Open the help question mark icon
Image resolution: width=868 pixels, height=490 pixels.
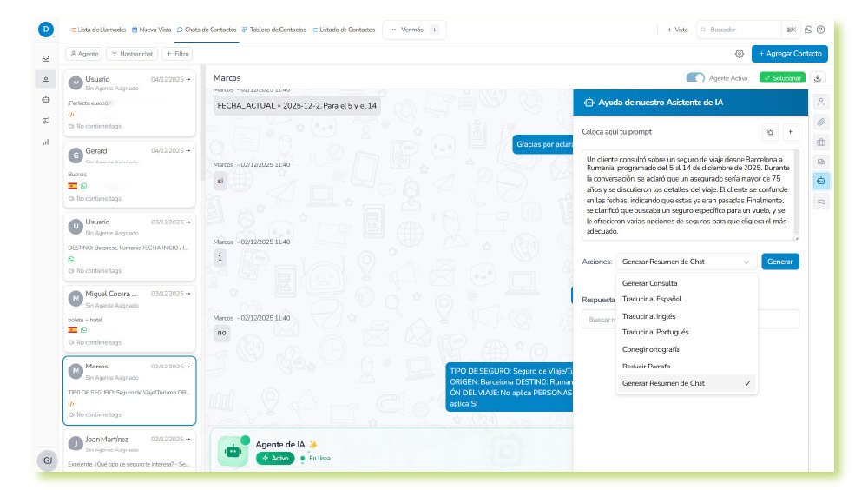(x=821, y=30)
